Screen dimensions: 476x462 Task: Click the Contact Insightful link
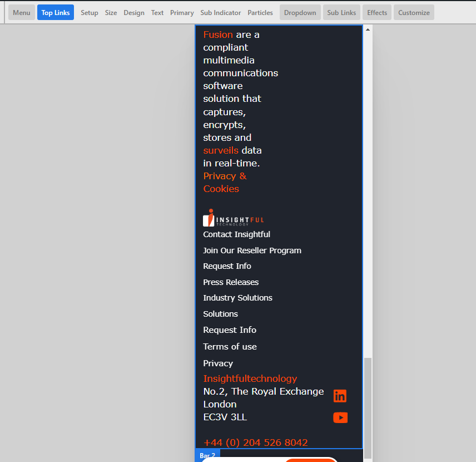pos(236,234)
